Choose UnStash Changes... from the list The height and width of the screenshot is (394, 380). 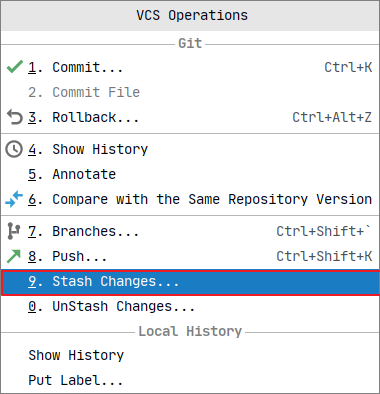190,306
